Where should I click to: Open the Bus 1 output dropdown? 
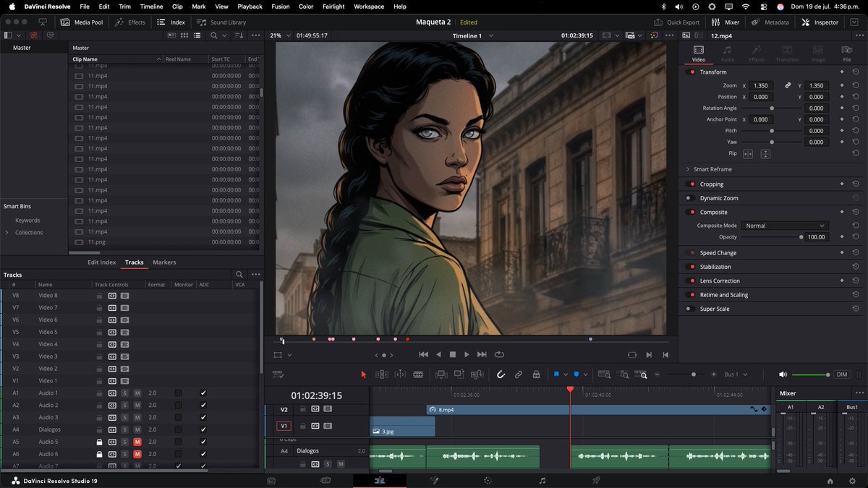736,374
